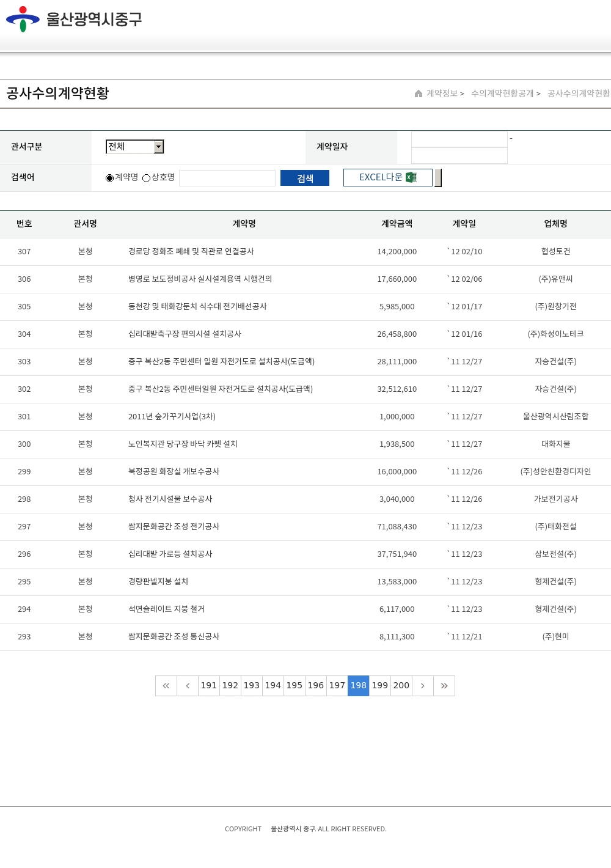611x868 pixels.
Task: Select the 상호명 radio button
Action: point(147,178)
